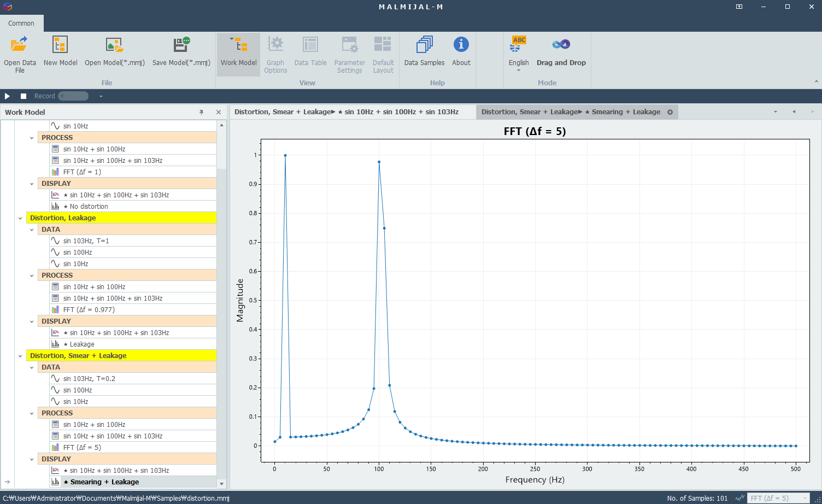Select the ★ Leakage display item
822x504 pixels.
[x=133, y=344]
